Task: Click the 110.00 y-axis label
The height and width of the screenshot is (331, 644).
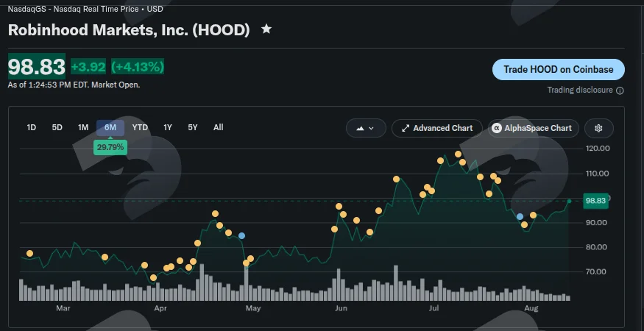Action: click(x=597, y=174)
